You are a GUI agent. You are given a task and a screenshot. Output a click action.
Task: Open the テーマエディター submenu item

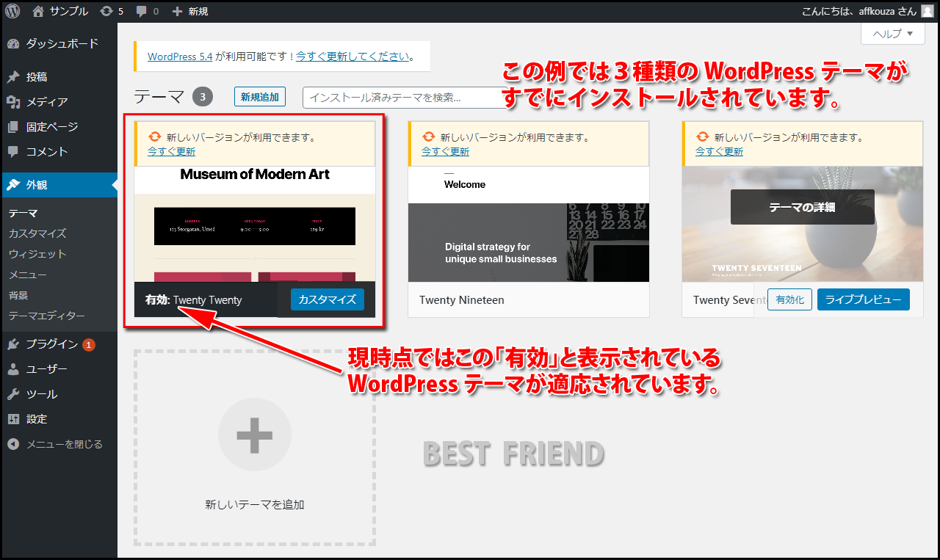tap(47, 316)
